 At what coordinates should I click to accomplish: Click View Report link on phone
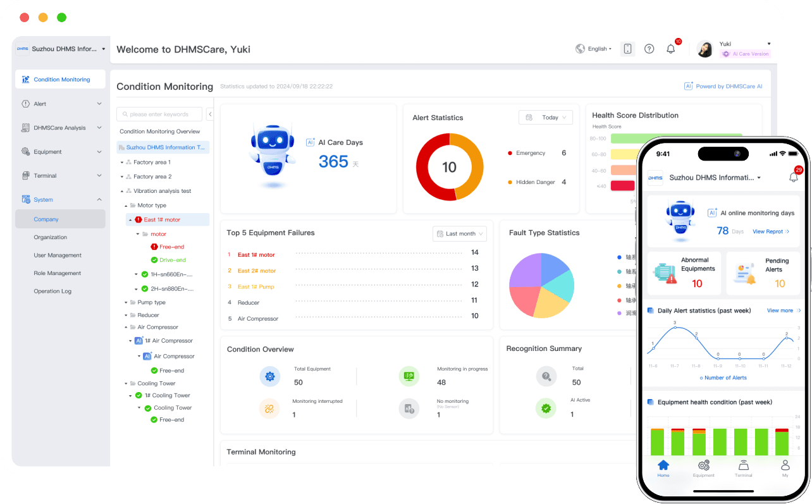[771, 231]
